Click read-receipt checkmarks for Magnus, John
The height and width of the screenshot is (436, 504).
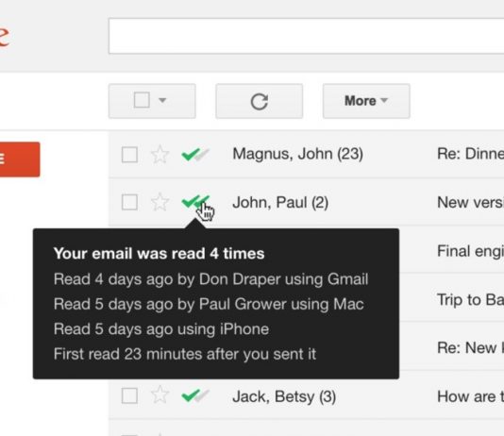click(x=195, y=155)
